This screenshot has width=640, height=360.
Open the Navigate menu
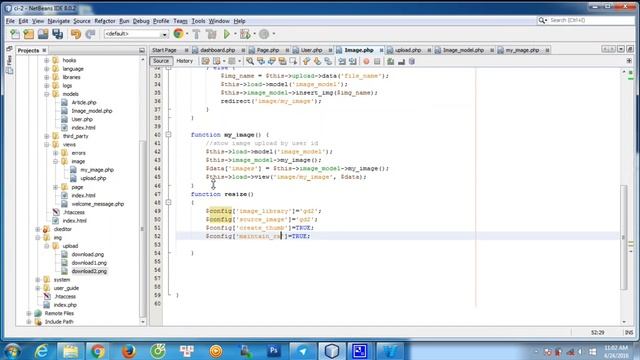tap(58, 21)
